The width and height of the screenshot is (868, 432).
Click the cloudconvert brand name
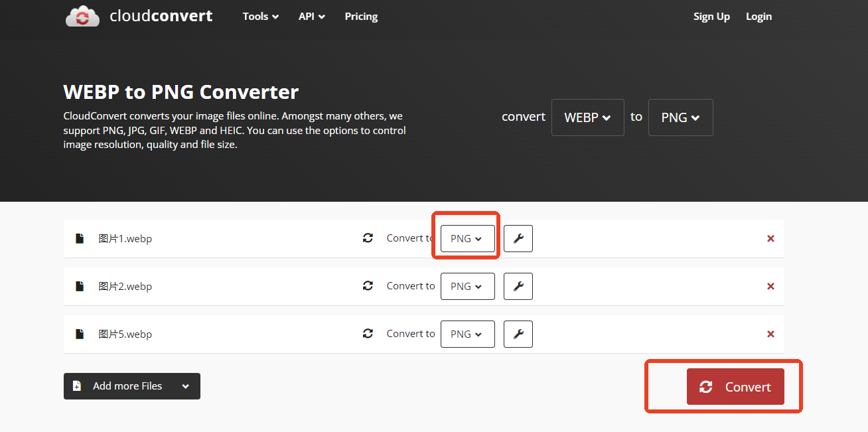coord(161,16)
